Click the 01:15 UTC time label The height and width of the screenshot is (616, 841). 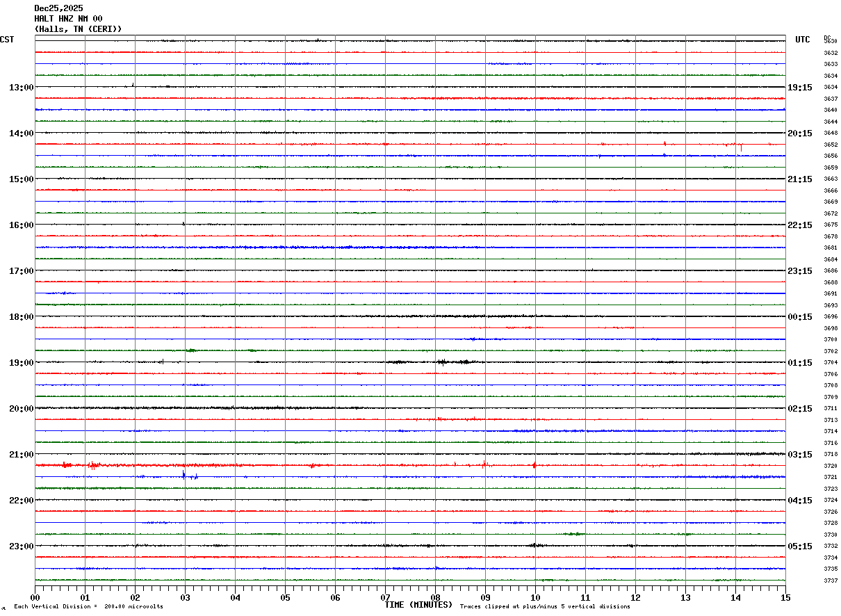click(800, 363)
